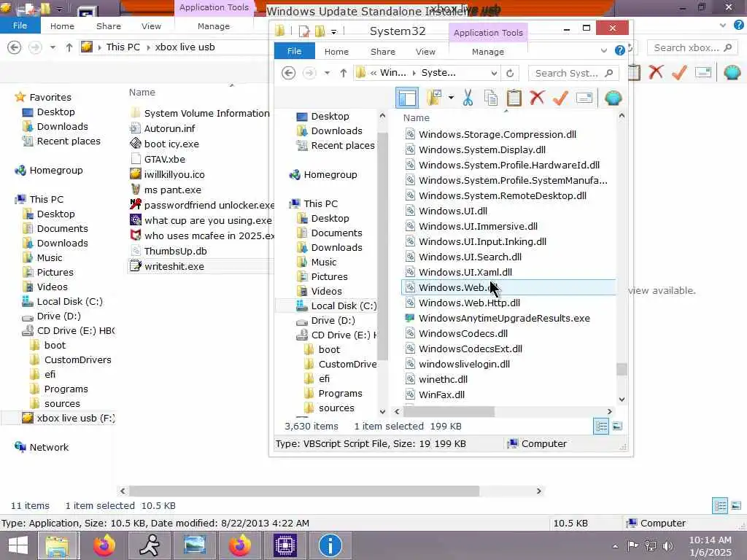Click xbox live usb horizontal scrollbar thumb

pos(304,491)
